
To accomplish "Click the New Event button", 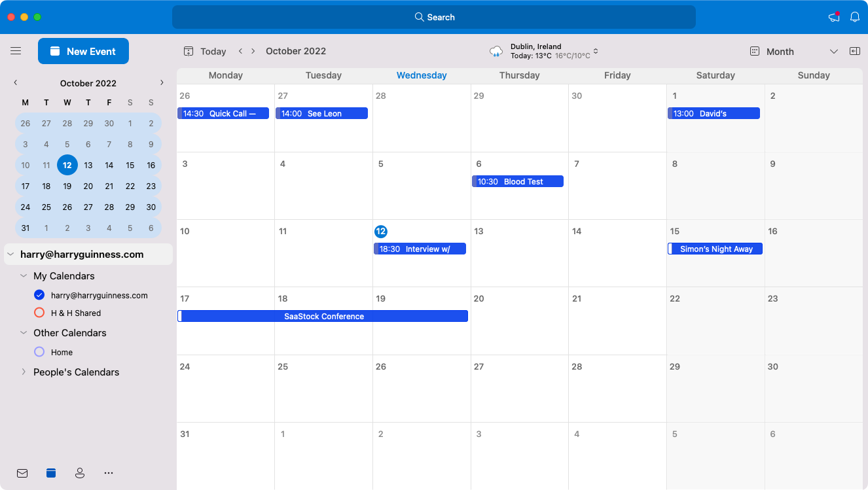I will click(83, 51).
